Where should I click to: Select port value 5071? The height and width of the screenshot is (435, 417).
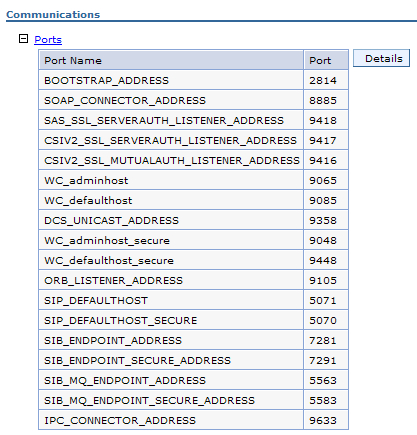coord(323,300)
